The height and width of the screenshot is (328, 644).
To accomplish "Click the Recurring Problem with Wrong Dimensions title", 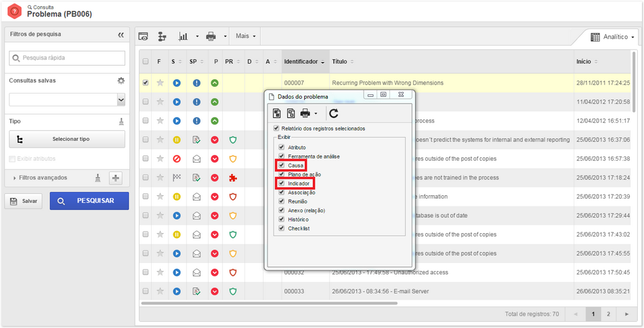I will pos(387,83).
